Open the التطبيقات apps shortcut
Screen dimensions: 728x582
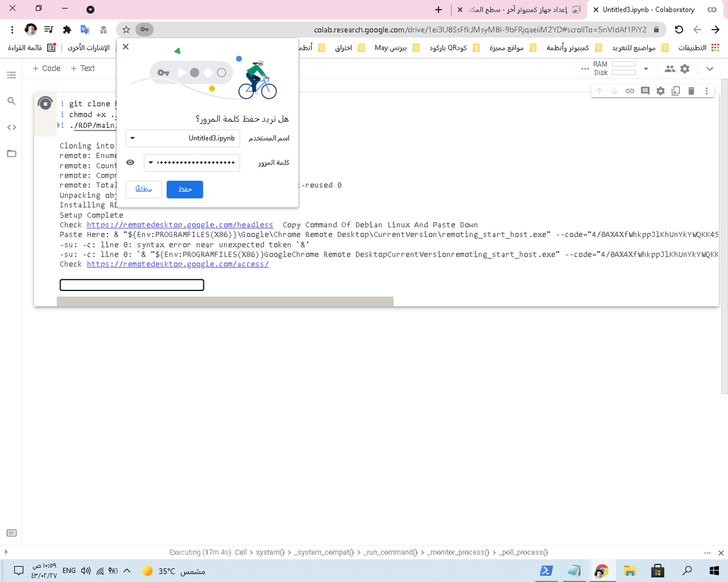[x=698, y=48]
